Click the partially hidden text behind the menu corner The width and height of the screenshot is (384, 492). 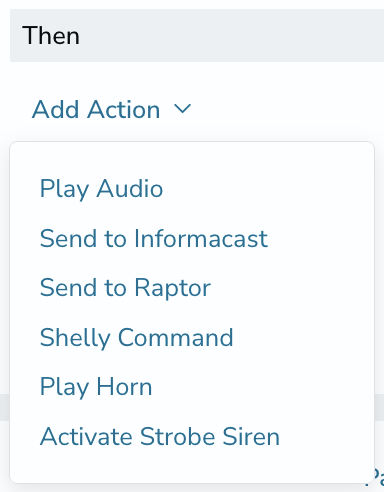(x=378, y=476)
